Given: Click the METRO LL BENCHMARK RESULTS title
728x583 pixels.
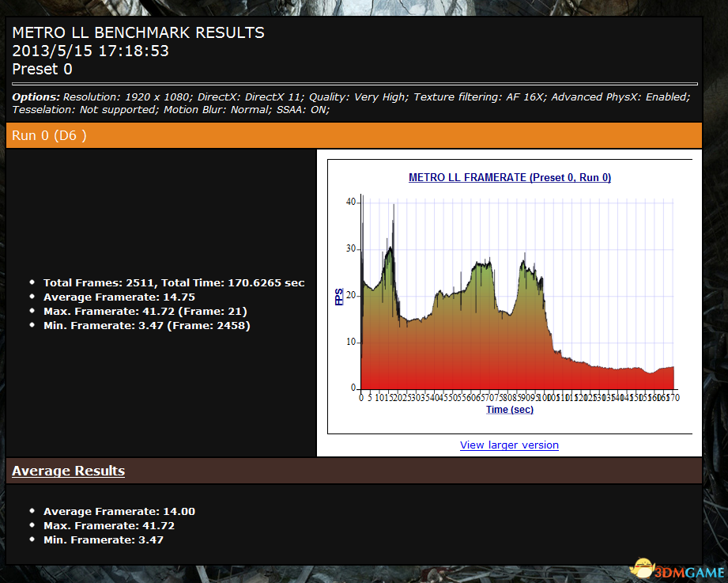Looking at the screenshot, I should pos(138,32).
